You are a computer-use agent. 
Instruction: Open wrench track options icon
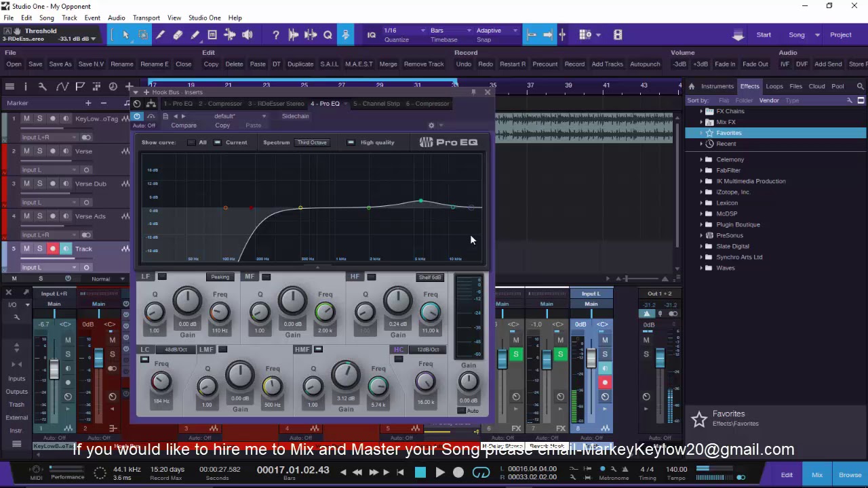pyautogui.click(x=42, y=86)
